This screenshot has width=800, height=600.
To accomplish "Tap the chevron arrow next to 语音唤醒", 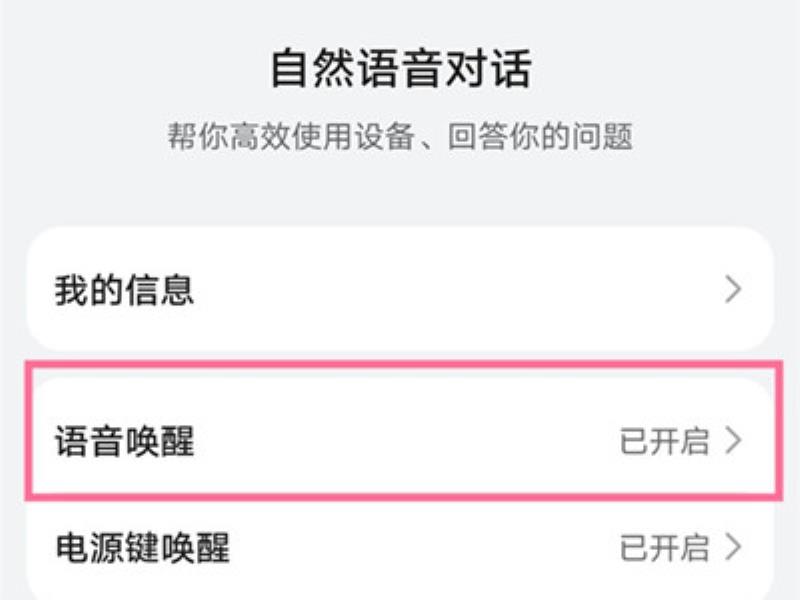I will click(733, 441).
